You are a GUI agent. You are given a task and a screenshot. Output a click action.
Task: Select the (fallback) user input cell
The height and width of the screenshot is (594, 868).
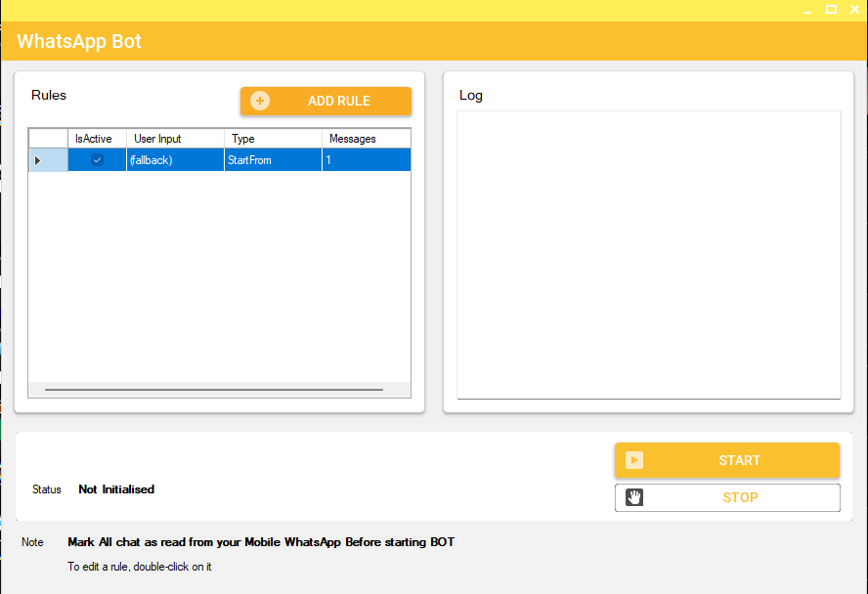tap(175, 160)
